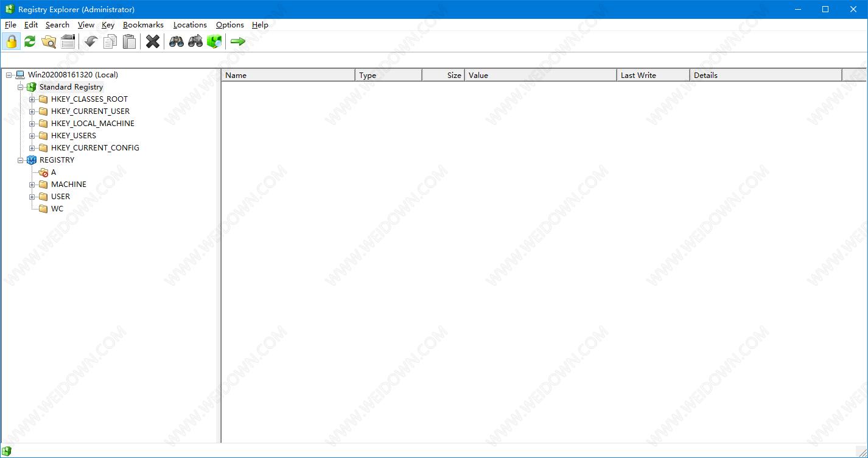Click the computer icon beside Win202008161320
The image size is (868, 458).
pos(20,75)
